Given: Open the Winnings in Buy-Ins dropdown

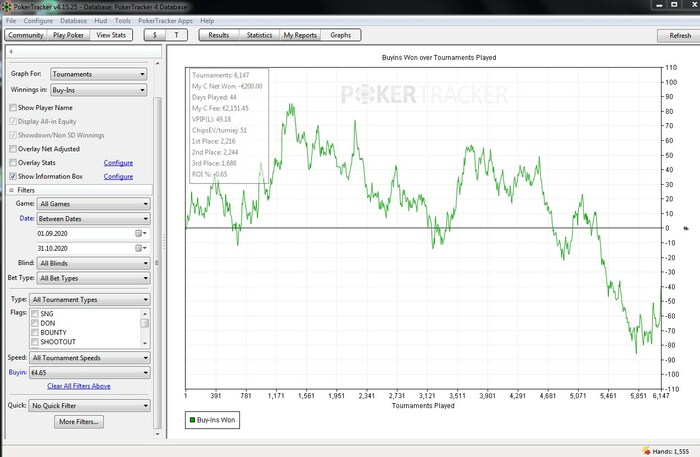Looking at the screenshot, I should [x=99, y=90].
